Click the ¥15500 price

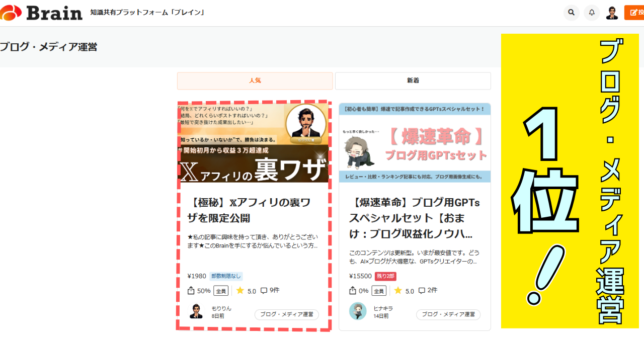click(x=360, y=276)
